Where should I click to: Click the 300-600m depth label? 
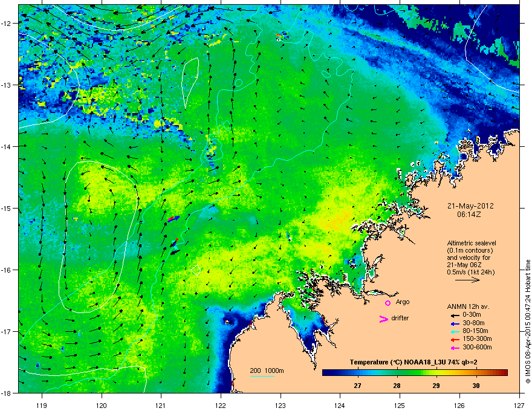477,348
